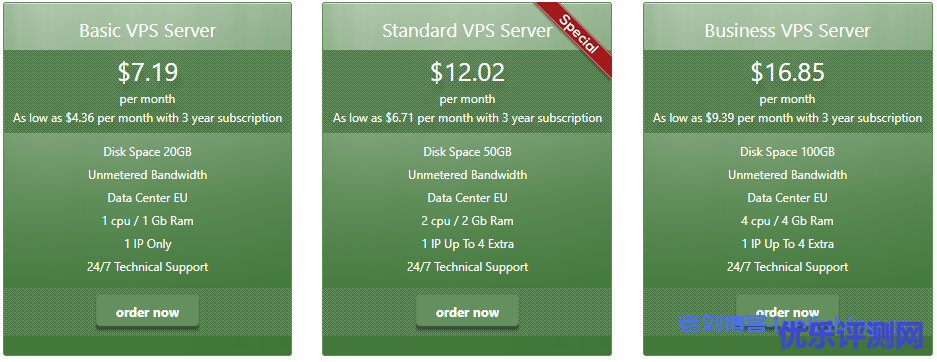Click the $9.39 three year subscription text
937x362 pixels.
point(788,118)
